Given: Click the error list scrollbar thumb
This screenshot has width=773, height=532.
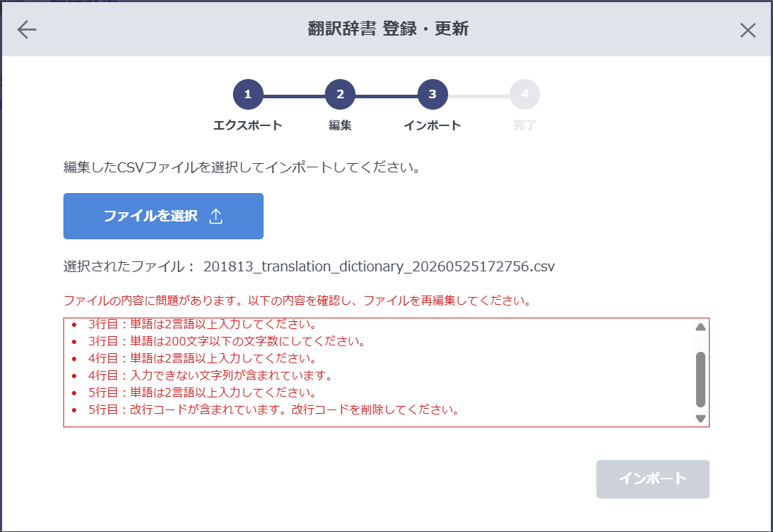Looking at the screenshot, I should pyautogui.click(x=700, y=380).
